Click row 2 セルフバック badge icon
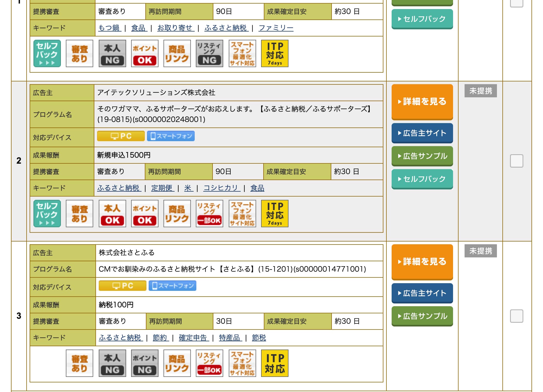Screen dimensions: 543x392 tap(47, 214)
